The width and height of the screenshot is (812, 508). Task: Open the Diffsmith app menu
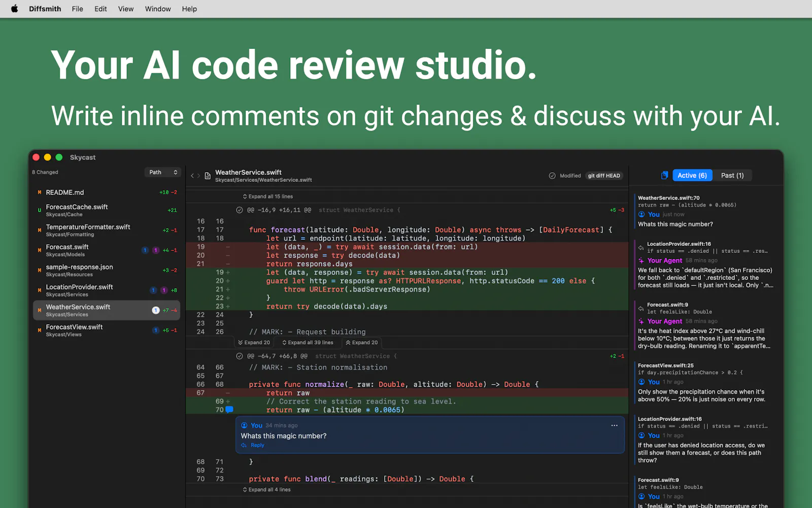(x=45, y=9)
